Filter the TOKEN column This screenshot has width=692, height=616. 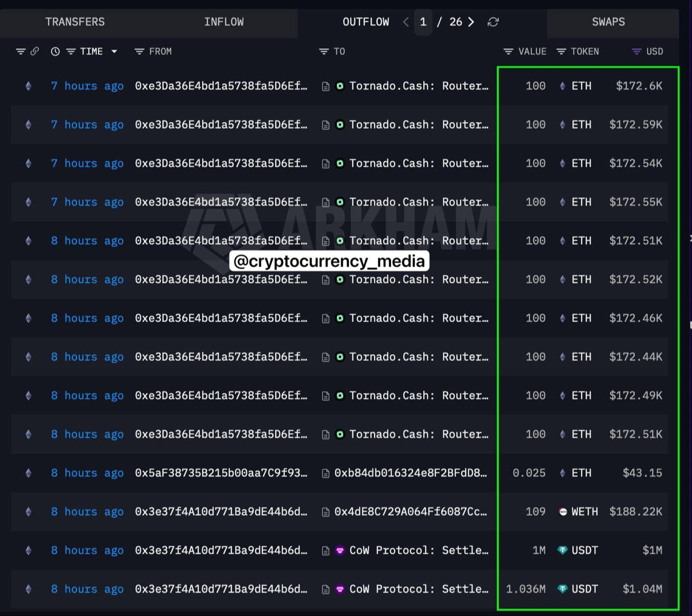561,51
